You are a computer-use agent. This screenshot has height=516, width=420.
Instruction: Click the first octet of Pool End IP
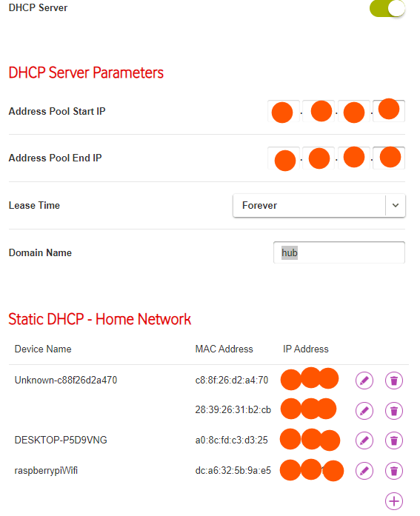[284, 158]
